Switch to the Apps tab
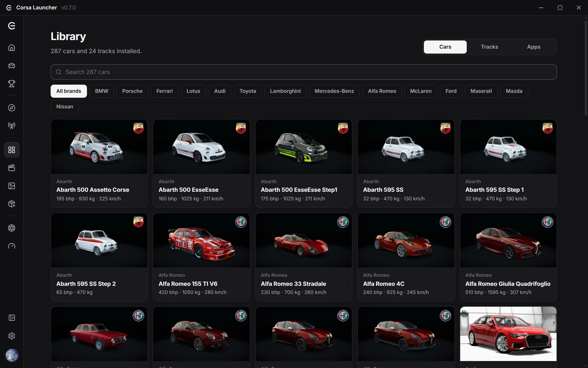The width and height of the screenshot is (588, 368). (x=533, y=47)
